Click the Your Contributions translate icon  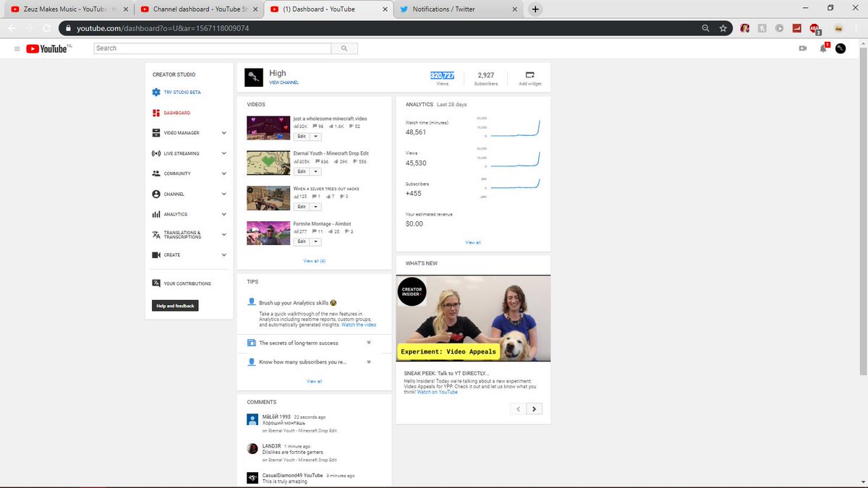coord(156,283)
